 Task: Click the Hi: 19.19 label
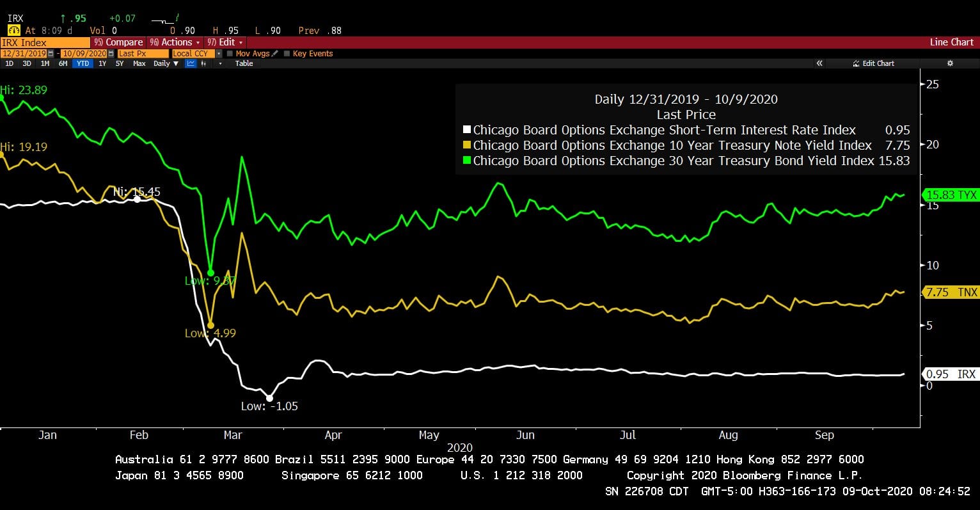24,147
